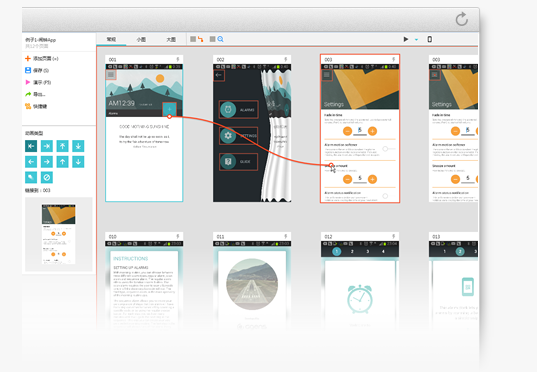
Task: Choose the plain down-arrow transition type
Action: [x=78, y=162]
